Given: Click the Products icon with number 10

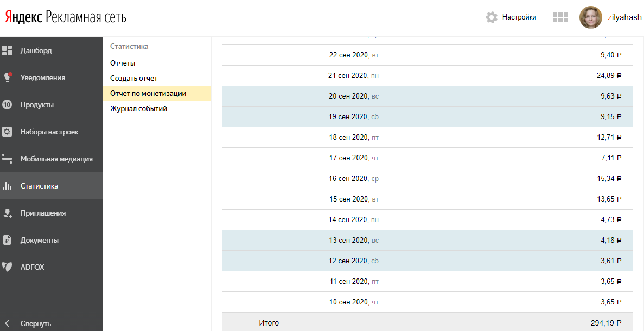Looking at the screenshot, I should coord(7,105).
